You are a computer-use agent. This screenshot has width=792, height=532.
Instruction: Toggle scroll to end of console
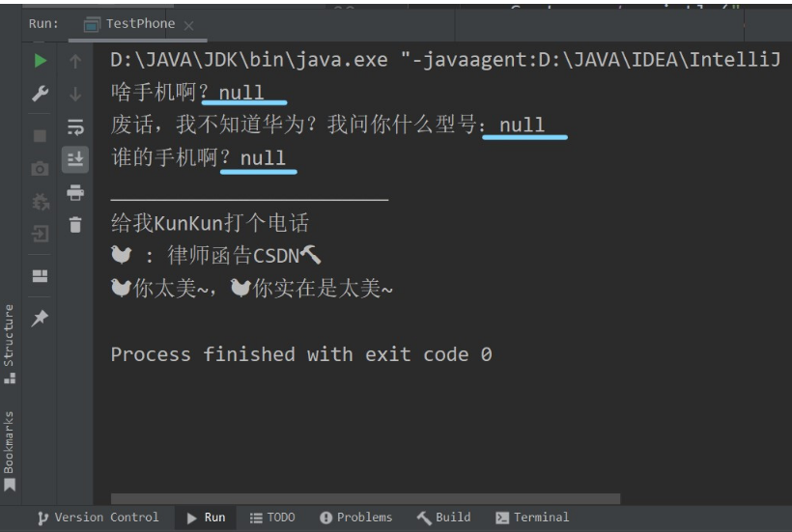pos(75,159)
